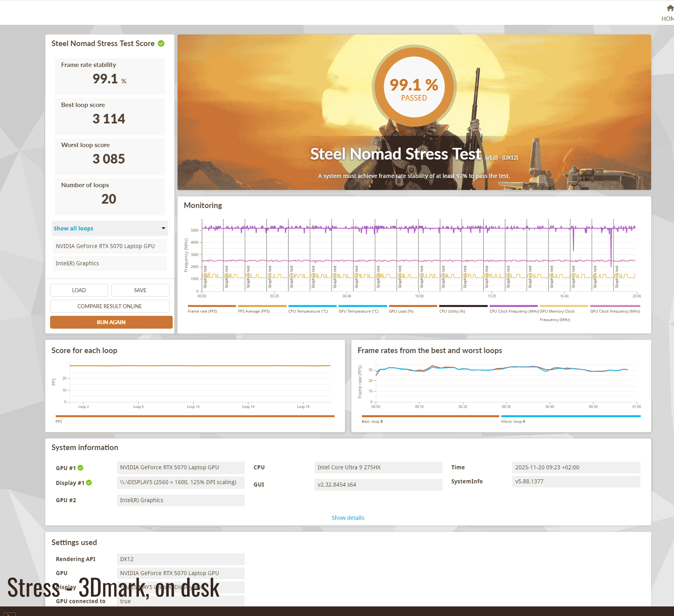Click the GPU Temperature color swatch in legend

tap(363, 306)
